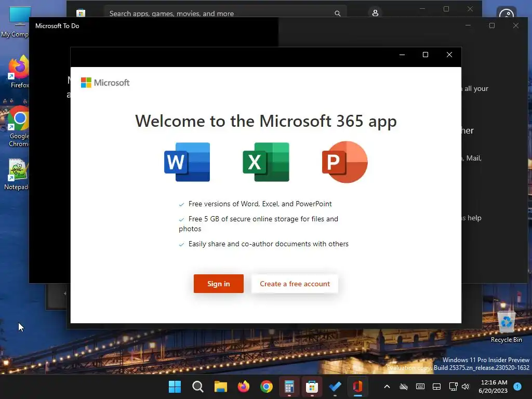Open taskbar Search
532x399 pixels.
pyautogui.click(x=198, y=387)
